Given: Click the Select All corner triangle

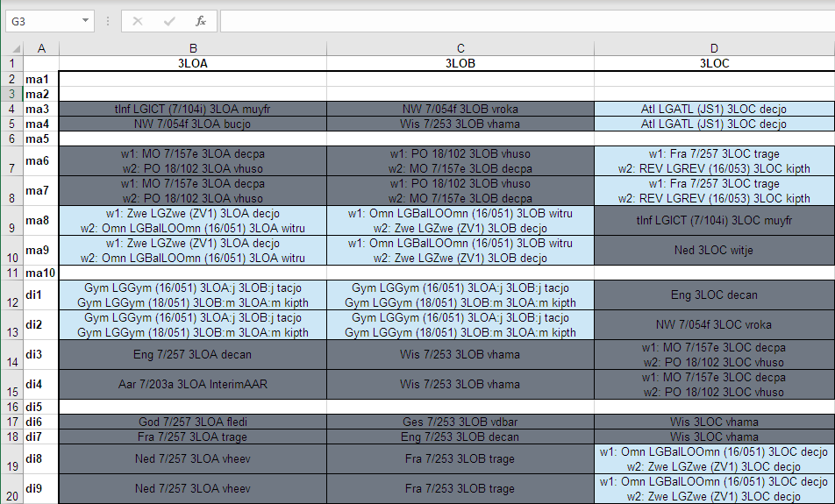Looking at the screenshot, I should [x=16, y=49].
